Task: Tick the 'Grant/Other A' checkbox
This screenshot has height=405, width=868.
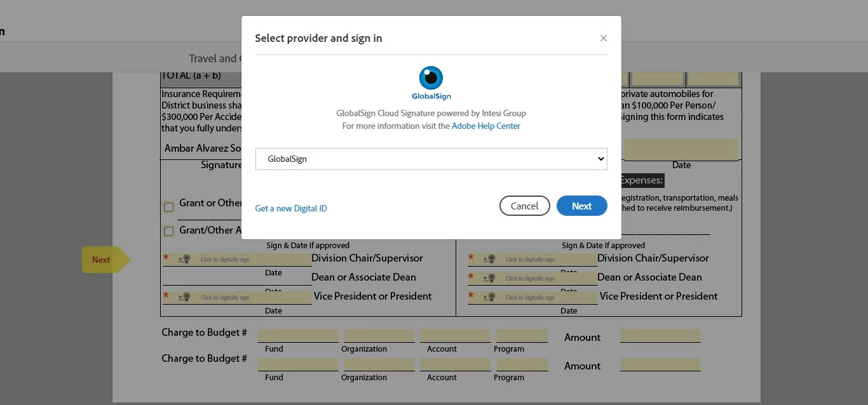Action: (168, 231)
